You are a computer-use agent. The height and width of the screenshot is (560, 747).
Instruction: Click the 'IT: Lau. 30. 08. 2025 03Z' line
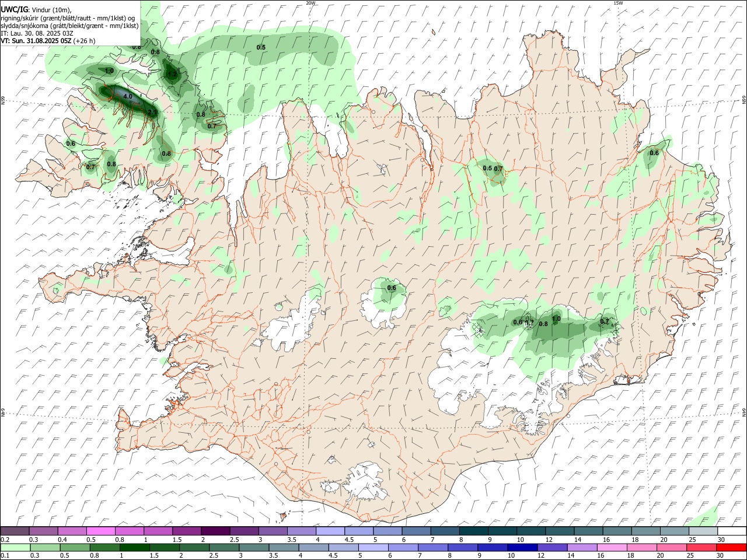coord(37,33)
